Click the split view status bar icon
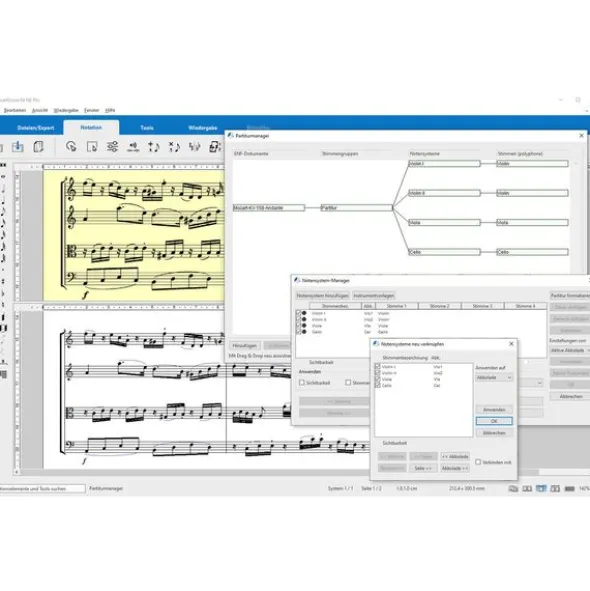590x591 pixels. [555, 488]
